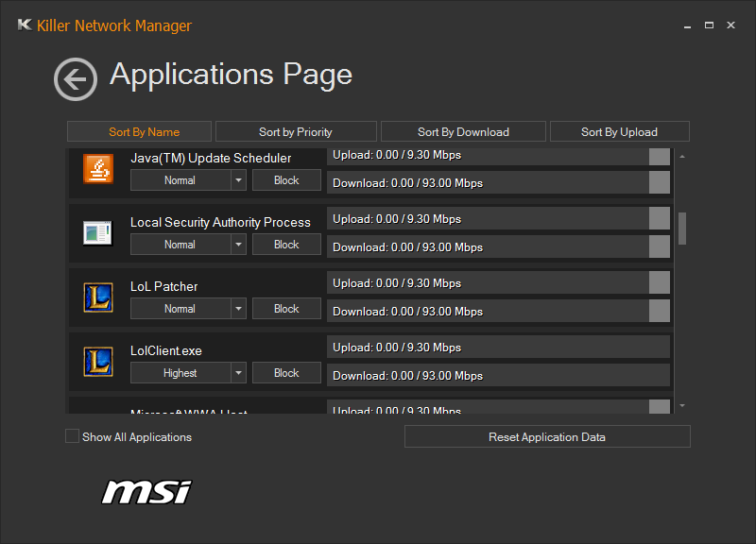The height and width of the screenshot is (544, 756).
Task: Go back with the circular arrow icon
Action: click(76, 79)
